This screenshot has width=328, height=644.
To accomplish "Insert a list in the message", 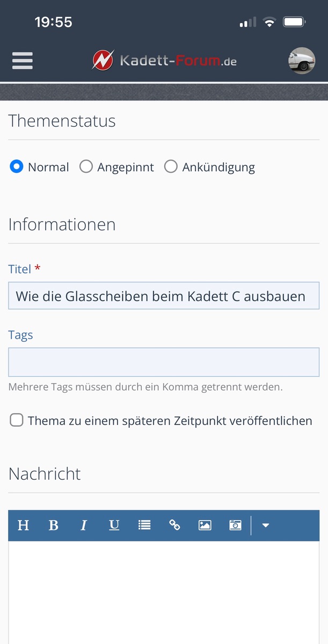I will point(144,525).
